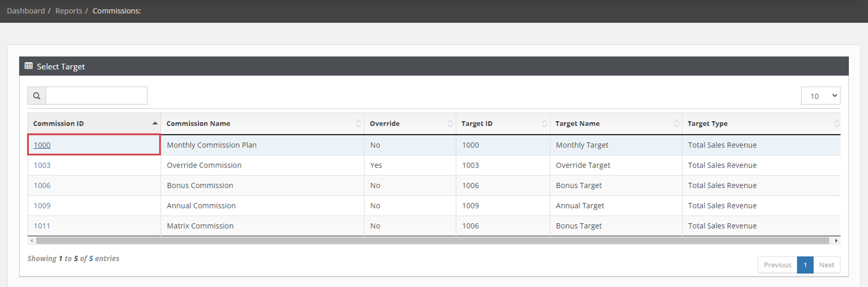Viewport: 868px width, 287px height.
Task: Click the horizontal table scrollbar
Action: click(433, 241)
